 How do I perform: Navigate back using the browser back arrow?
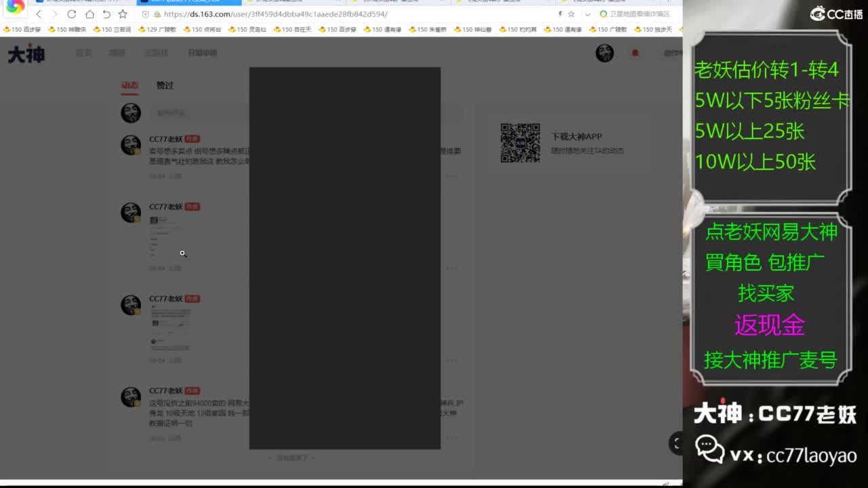coord(39,14)
